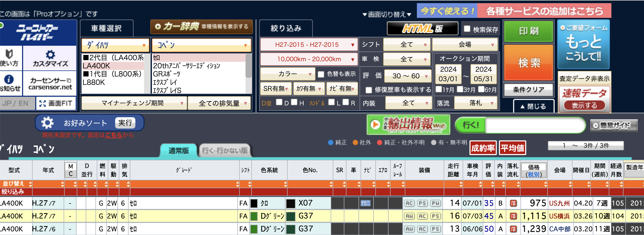Open the 評価 30～60 dropdown
Screen dimensions: 644x235
tap(407, 76)
